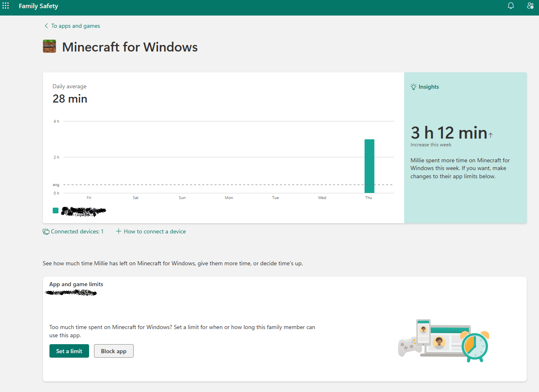
Task: Click the Insights lightbulb icon
Action: pos(413,86)
